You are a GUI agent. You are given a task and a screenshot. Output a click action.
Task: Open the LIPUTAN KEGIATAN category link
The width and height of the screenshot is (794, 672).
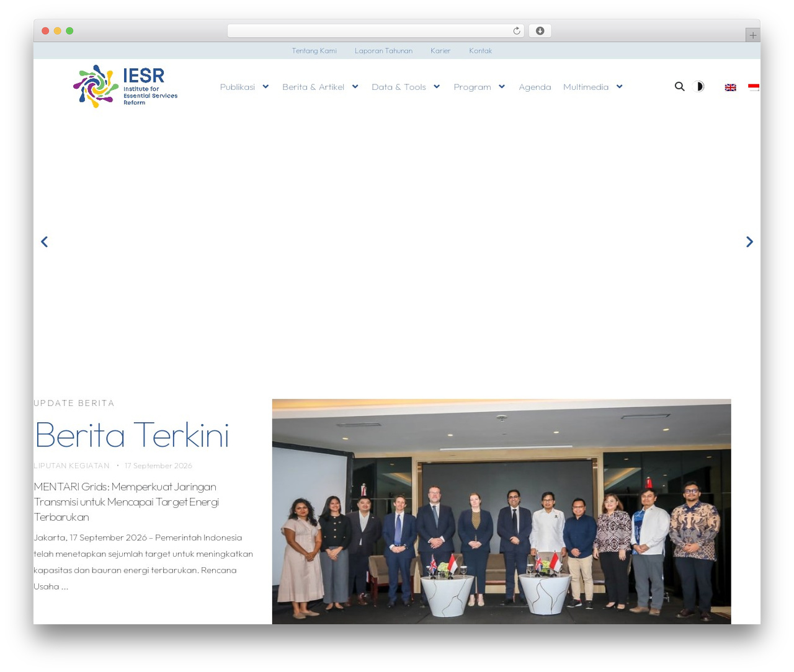pos(71,466)
